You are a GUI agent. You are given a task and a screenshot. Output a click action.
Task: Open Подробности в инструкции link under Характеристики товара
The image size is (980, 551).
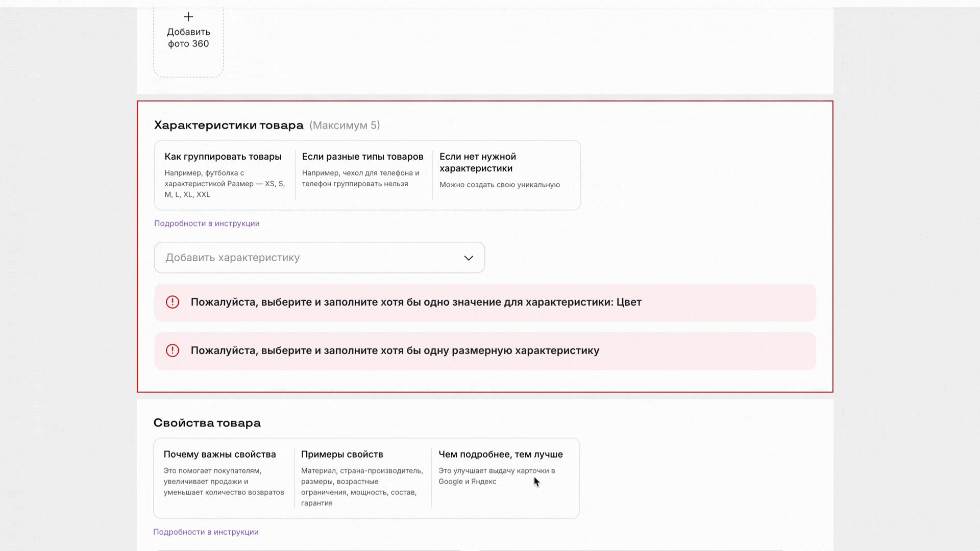tap(207, 223)
